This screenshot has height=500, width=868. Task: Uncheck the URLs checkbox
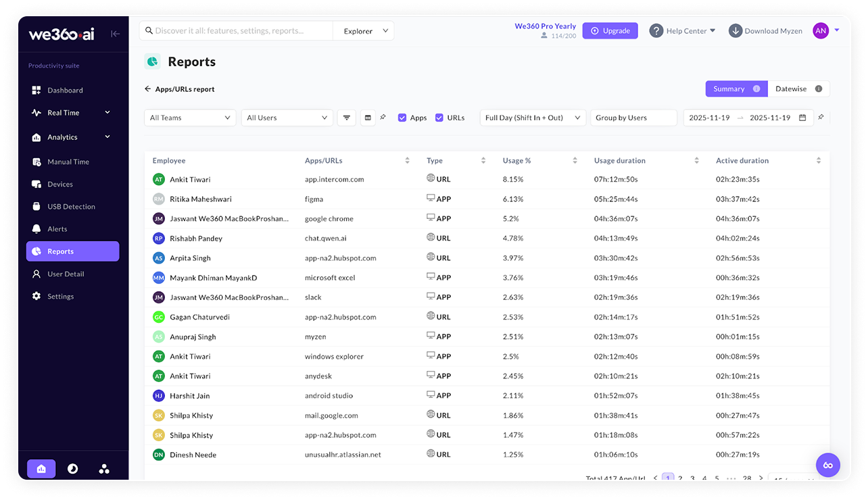tap(439, 118)
